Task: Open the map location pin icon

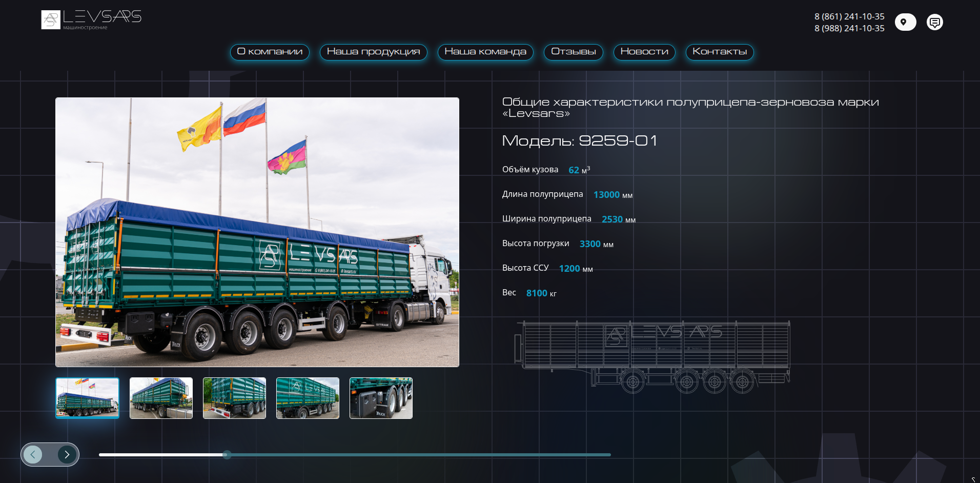Action: 905,22
